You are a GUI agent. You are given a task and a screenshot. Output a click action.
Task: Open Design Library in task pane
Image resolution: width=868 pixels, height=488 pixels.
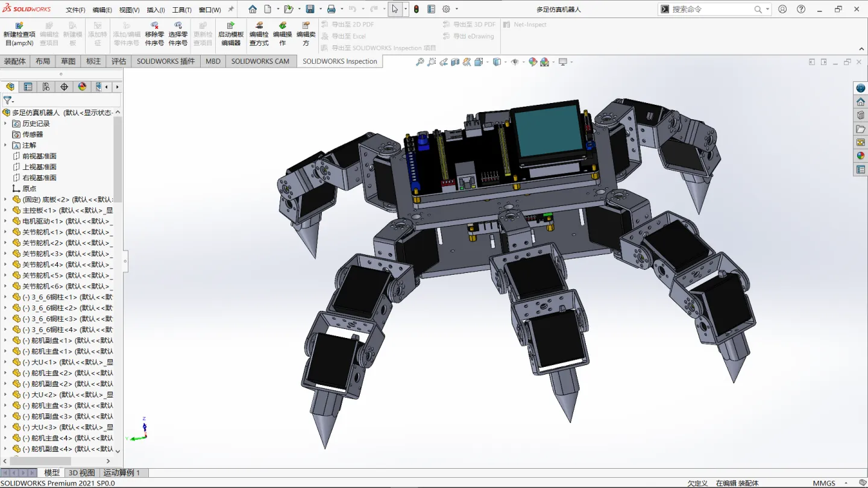861,115
